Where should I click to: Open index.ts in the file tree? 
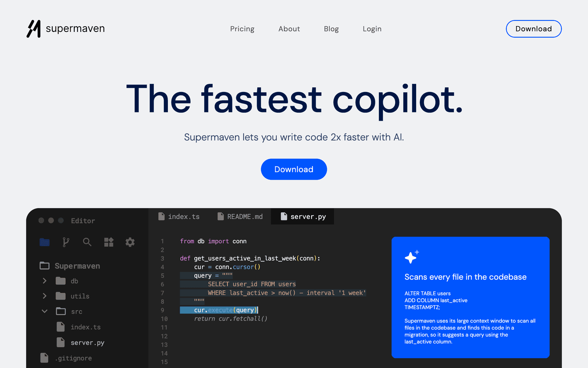tap(85, 327)
